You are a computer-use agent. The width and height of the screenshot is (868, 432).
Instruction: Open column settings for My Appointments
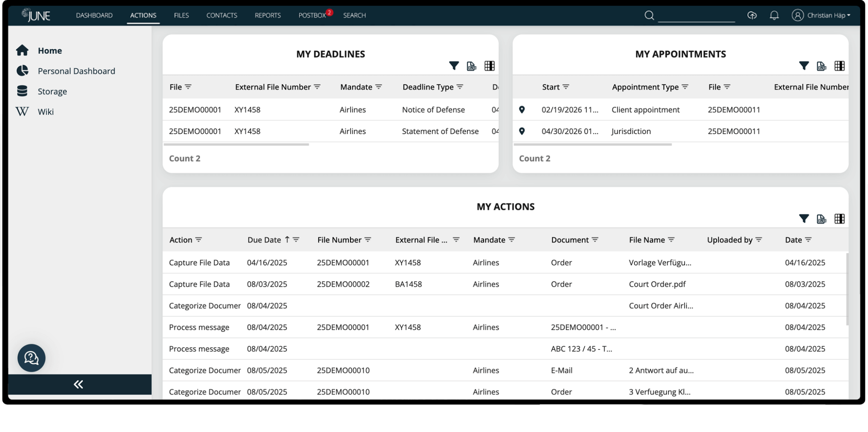click(x=840, y=66)
